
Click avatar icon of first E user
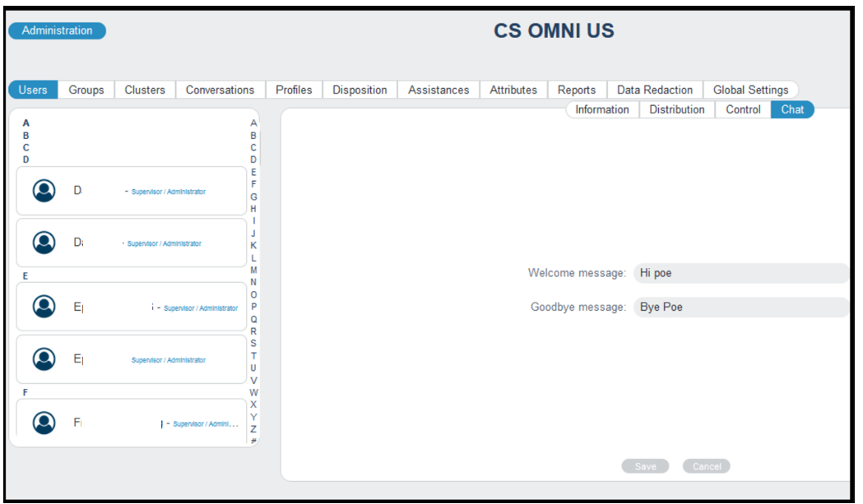click(x=44, y=307)
